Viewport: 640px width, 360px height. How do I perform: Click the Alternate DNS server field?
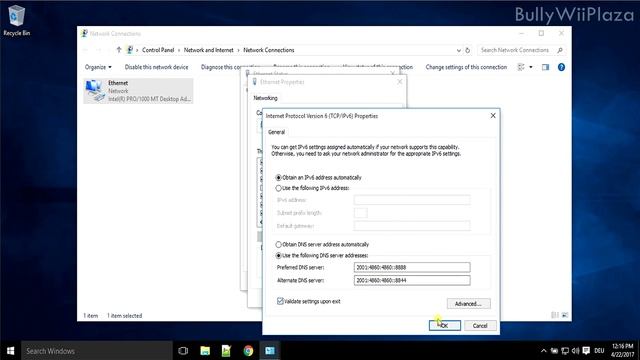tap(412, 280)
